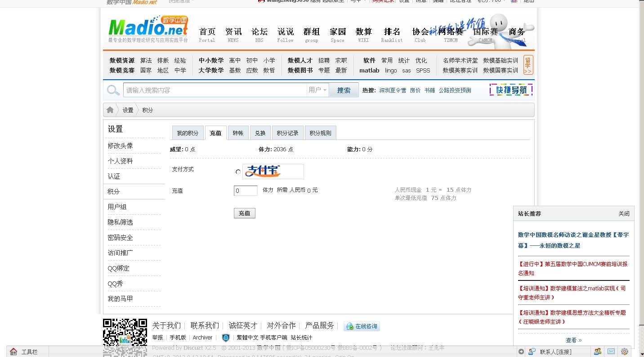
Task: Open the 快捷导航 quick navigation menu
Action: [511, 90]
